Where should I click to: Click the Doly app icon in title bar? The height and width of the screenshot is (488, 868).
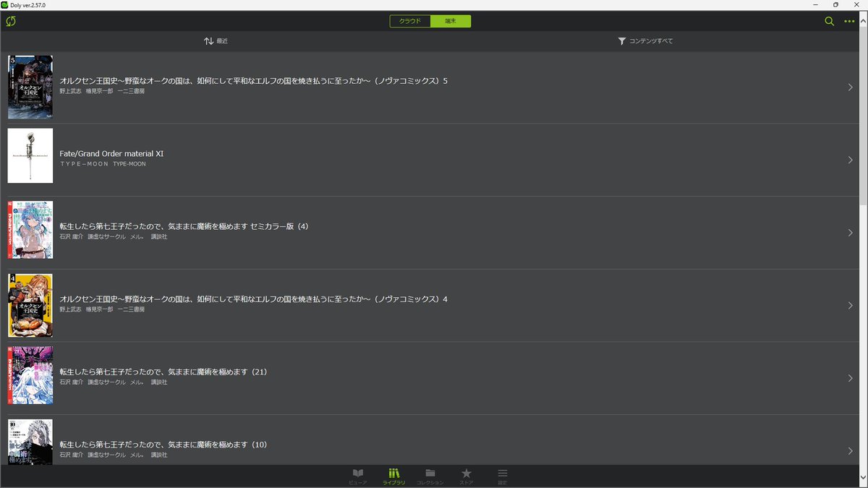click(x=5, y=4)
